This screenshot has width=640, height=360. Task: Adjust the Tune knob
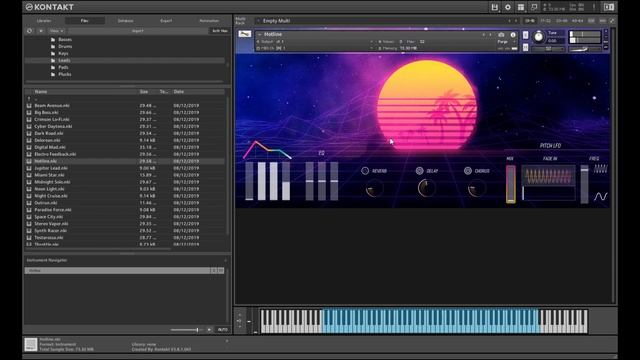tap(539, 37)
